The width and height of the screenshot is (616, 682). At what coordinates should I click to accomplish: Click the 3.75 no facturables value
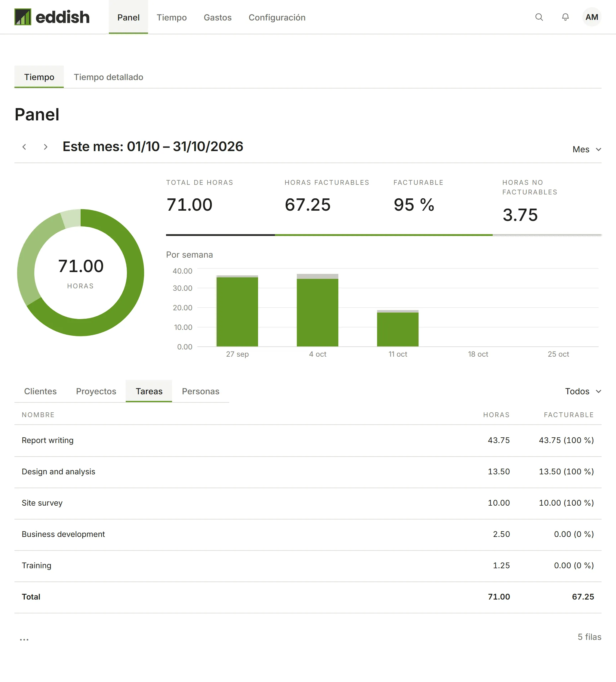click(x=520, y=215)
